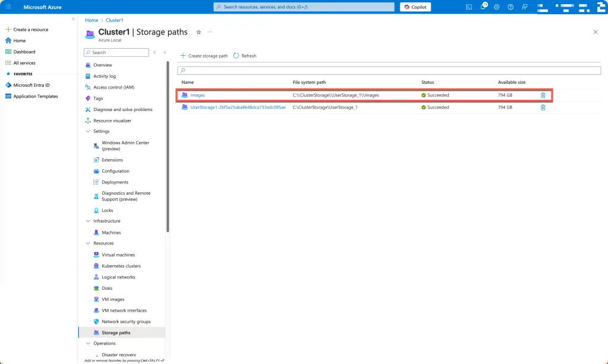Click the help question mark icon
Image resolution: width=608 pixels, height=364 pixels.
point(510,7)
